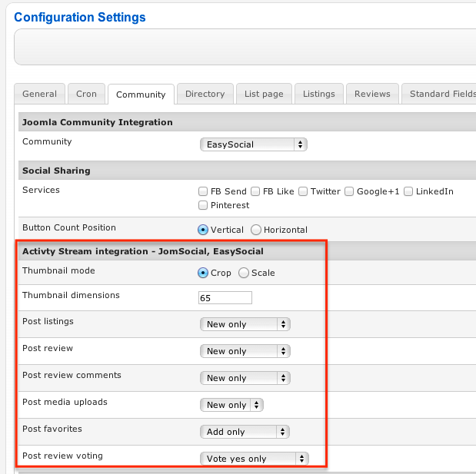Open the General tab
This screenshot has width=476, height=474.
pos(39,94)
